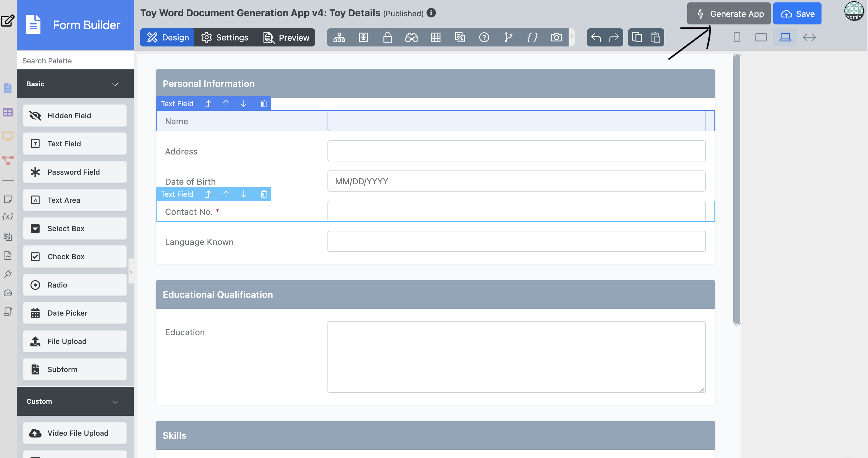Click the undo arrow icon
Screen dimensions: 868x458
[x=596, y=37]
